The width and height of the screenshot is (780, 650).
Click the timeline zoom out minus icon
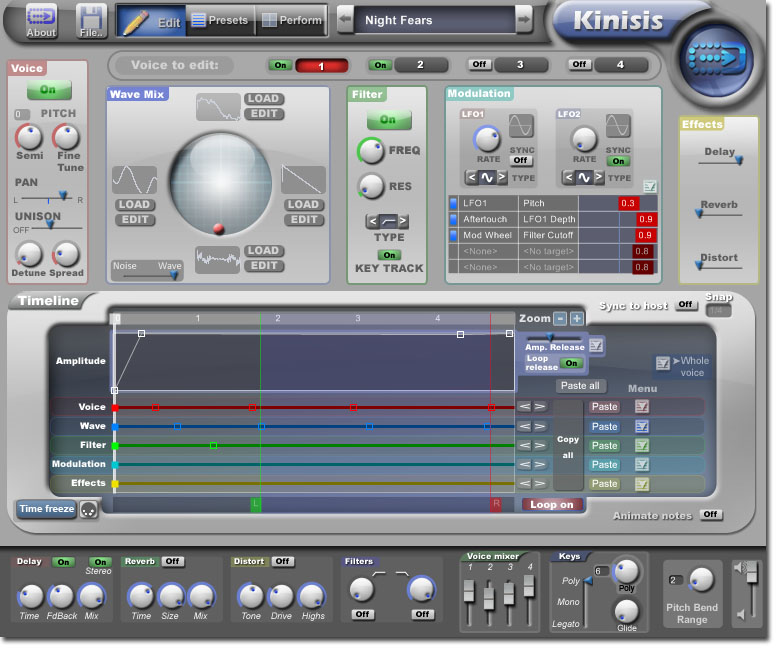coord(560,319)
